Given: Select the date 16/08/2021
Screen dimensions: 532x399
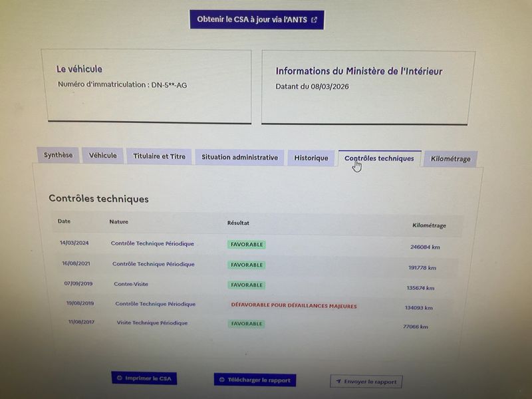Looking at the screenshot, I should click(x=76, y=263).
